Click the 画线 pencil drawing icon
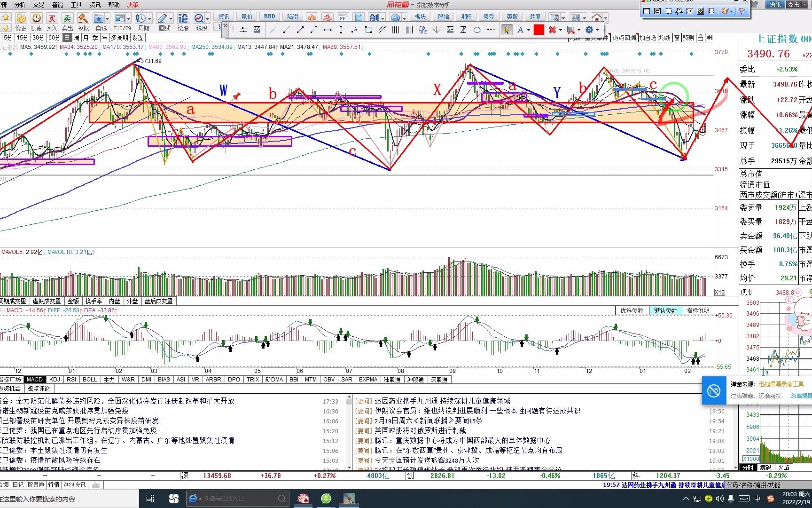812x508 pixels. click(163, 18)
